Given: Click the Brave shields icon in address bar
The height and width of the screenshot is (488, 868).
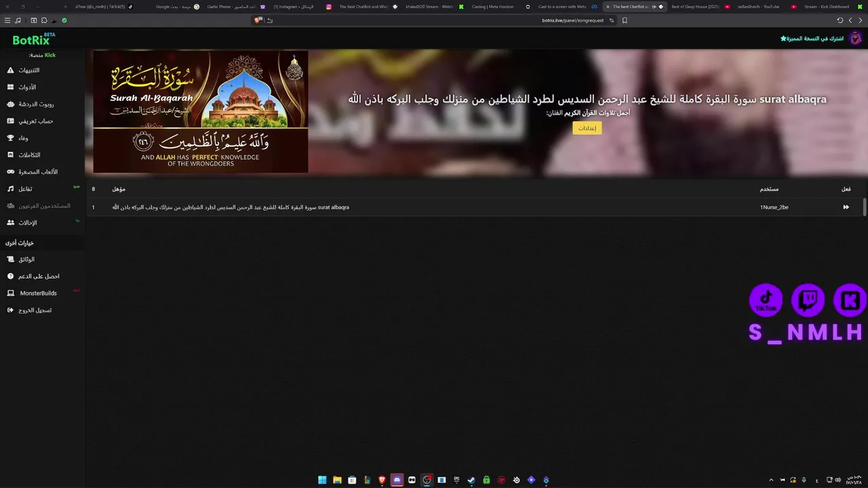Looking at the screenshot, I should coord(258,20).
